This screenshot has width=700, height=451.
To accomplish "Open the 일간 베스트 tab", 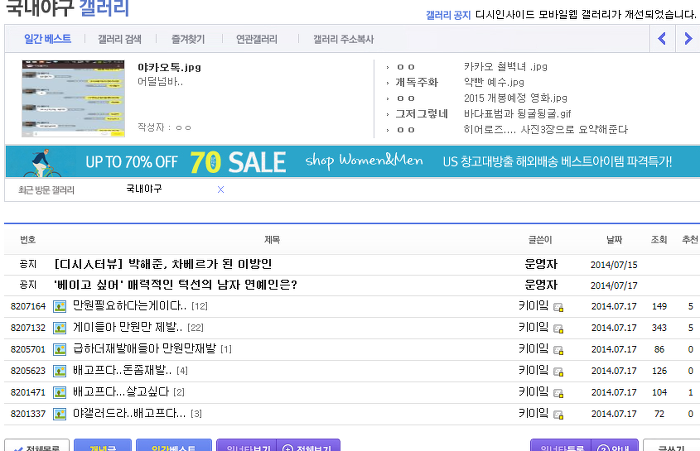I will tap(47, 39).
